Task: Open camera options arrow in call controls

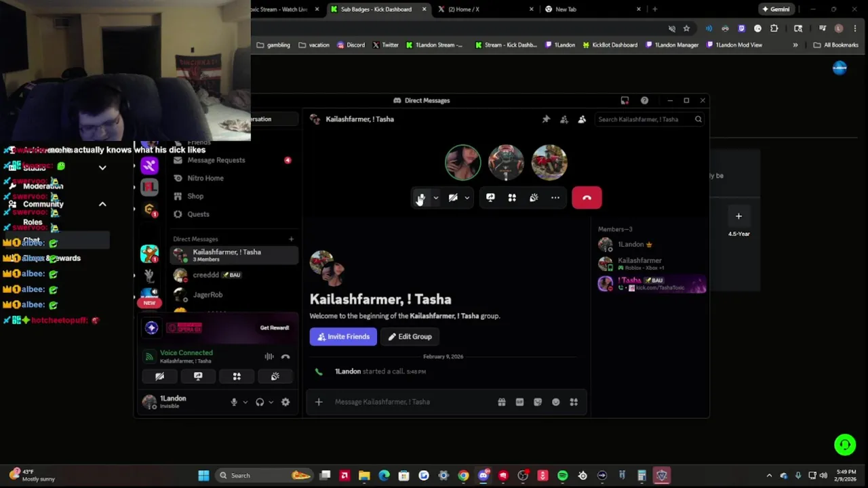Action: (x=467, y=198)
